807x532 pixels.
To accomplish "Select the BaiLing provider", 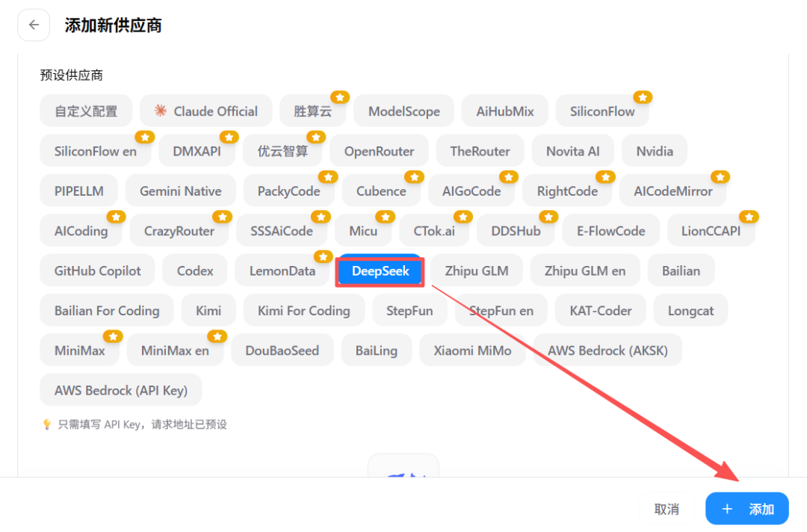I will [x=376, y=350].
